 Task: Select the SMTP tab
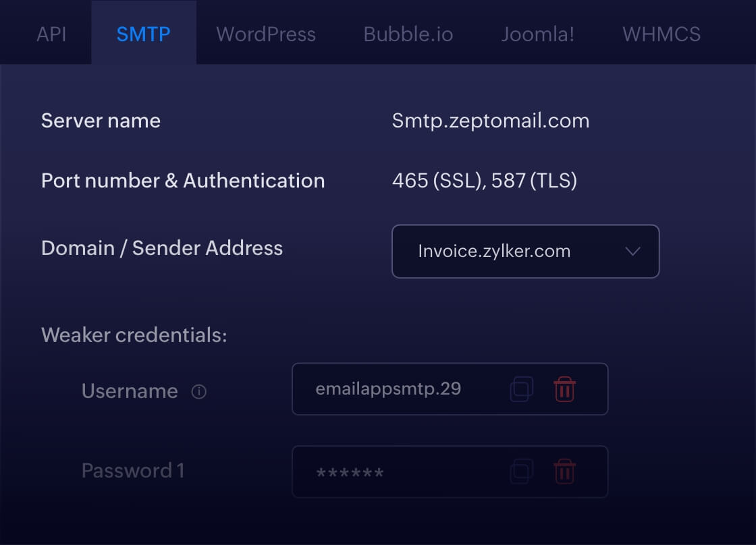pyautogui.click(x=143, y=34)
